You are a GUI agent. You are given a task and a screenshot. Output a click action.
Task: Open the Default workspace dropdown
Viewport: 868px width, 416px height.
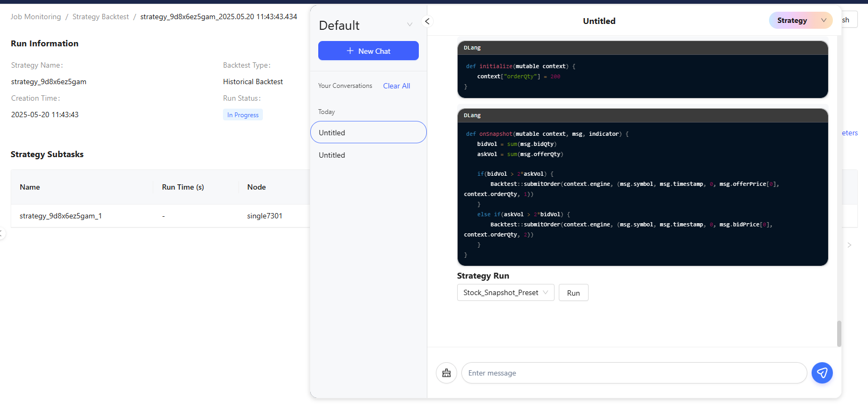click(x=366, y=25)
